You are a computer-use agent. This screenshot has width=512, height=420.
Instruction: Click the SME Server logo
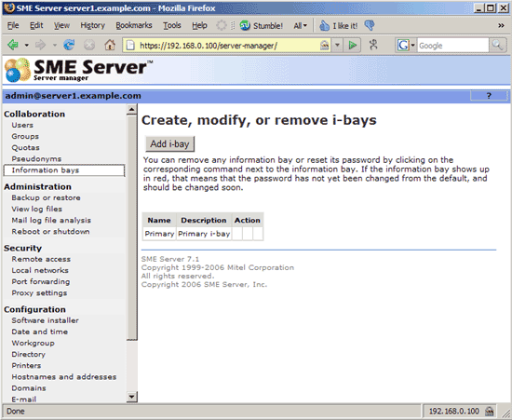[78, 70]
